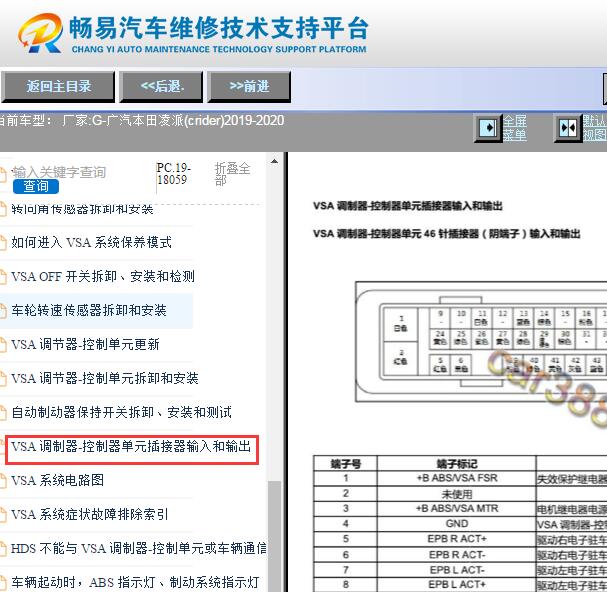Go back with the <<后退 button
The width and height of the screenshot is (607, 592).
162,86
